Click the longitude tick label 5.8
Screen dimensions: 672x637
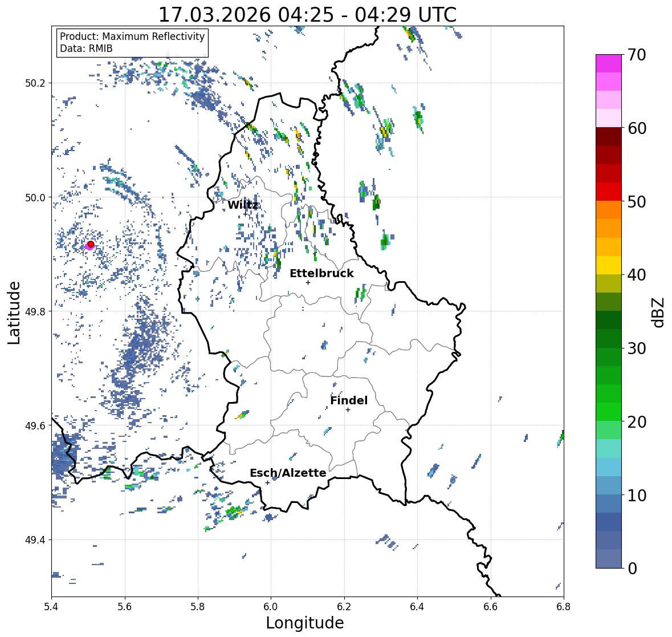198,607
